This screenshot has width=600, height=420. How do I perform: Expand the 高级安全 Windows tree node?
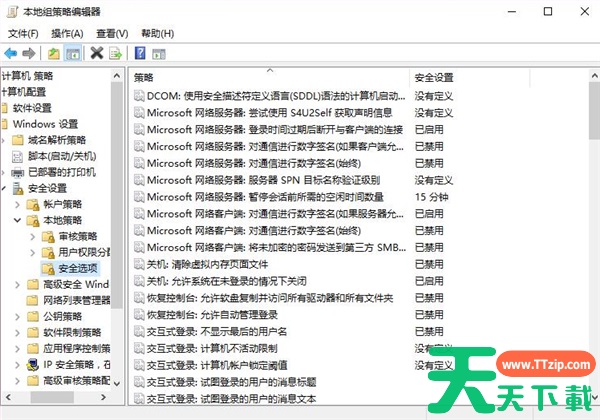(x=19, y=284)
